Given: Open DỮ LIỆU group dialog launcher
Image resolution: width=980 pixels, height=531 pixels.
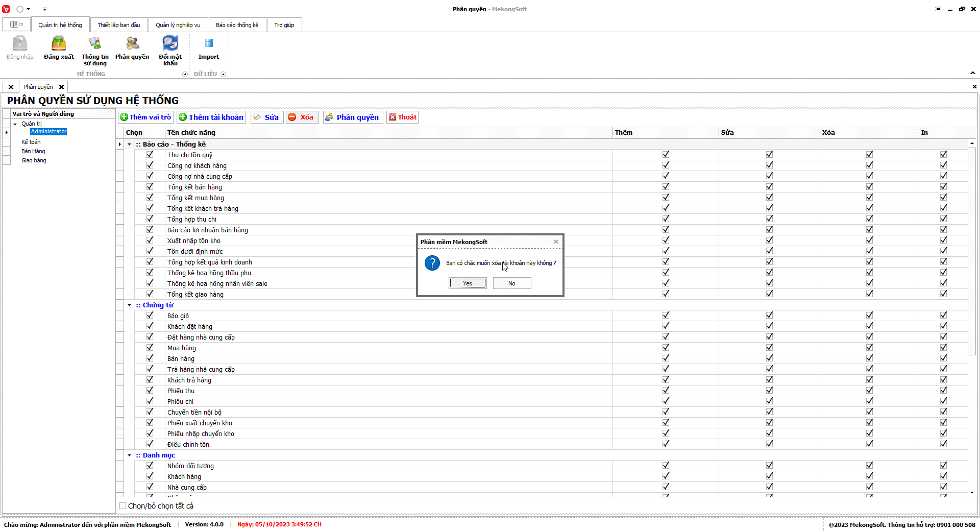Looking at the screenshot, I should [223, 74].
